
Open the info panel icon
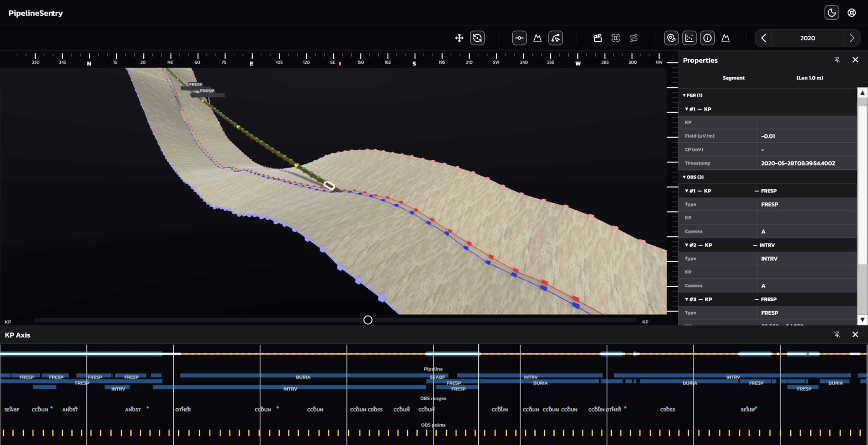tap(708, 38)
